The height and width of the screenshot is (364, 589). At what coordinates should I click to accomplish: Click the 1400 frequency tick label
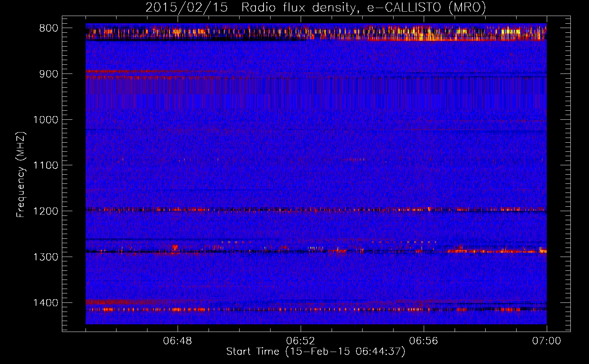click(46, 303)
